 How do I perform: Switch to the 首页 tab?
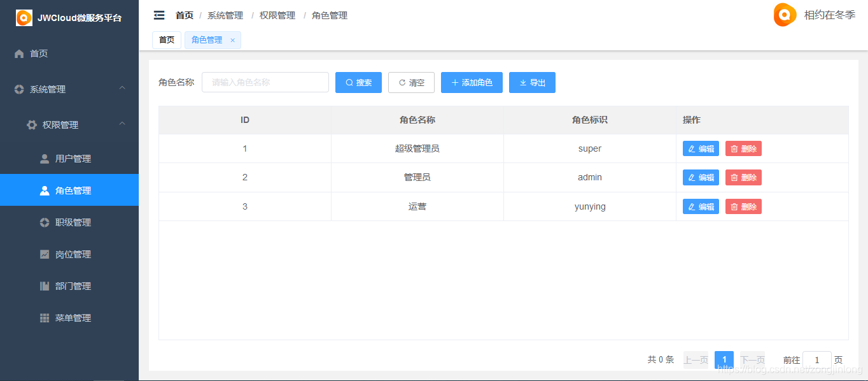(167, 40)
